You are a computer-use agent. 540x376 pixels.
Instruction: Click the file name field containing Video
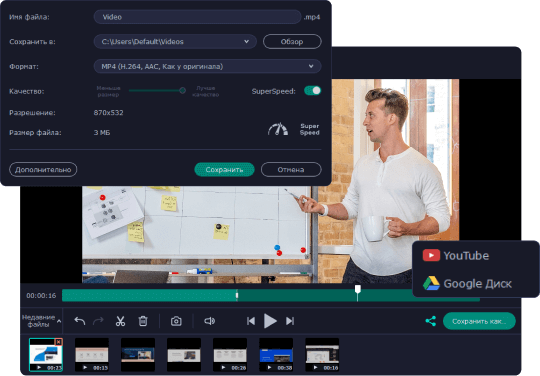click(197, 17)
